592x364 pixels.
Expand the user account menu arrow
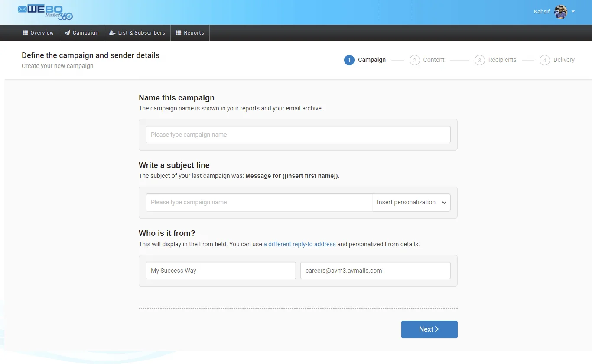pyautogui.click(x=573, y=12)
